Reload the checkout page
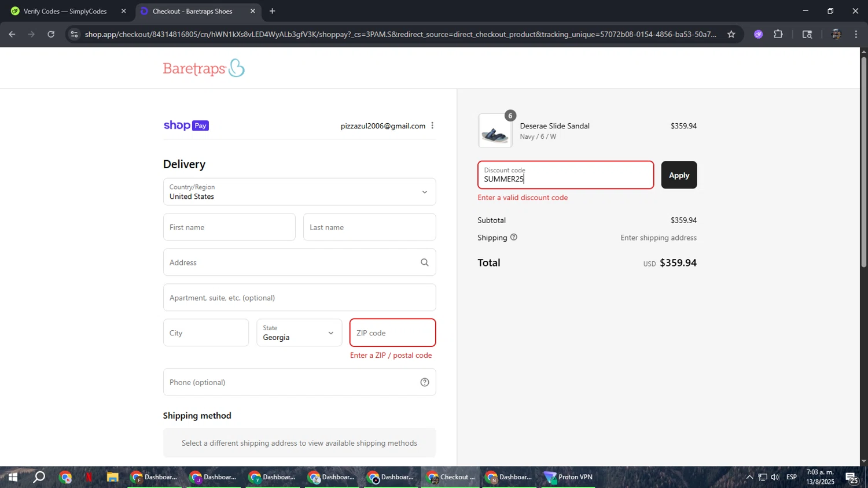The height and width of the screenshot is (488, 868). coord(51,34)
